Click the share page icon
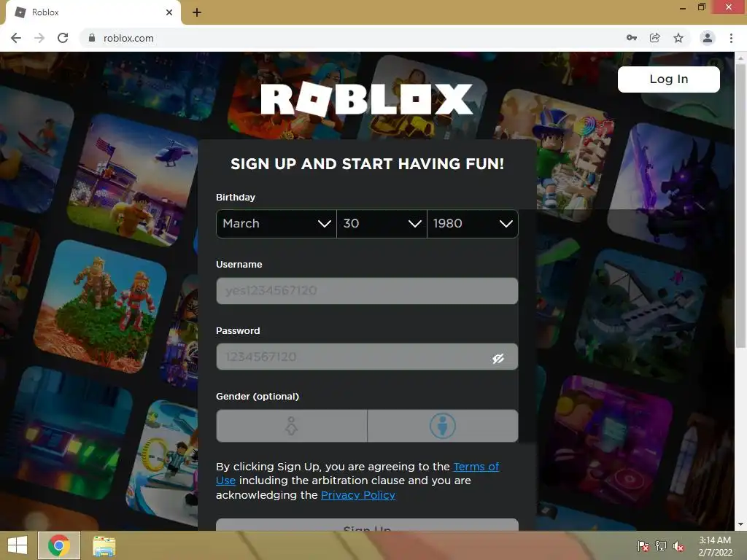 (x=655, y=38)
